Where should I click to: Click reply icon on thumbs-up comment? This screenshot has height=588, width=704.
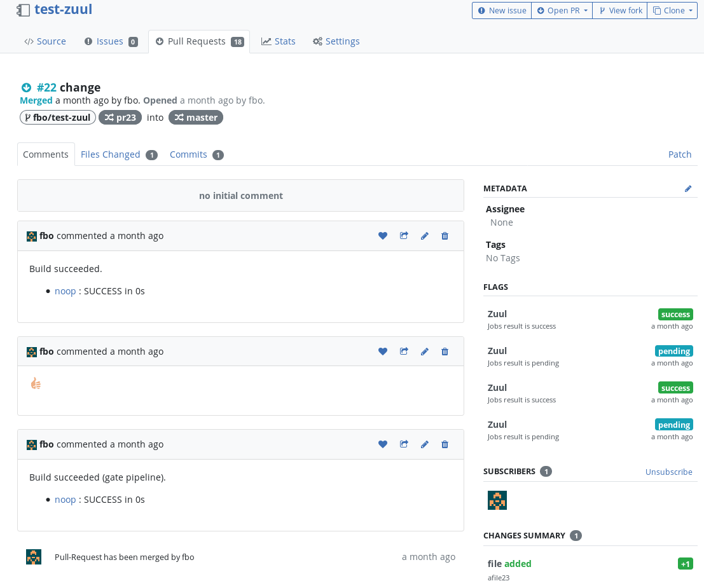(x=404, y=352)
